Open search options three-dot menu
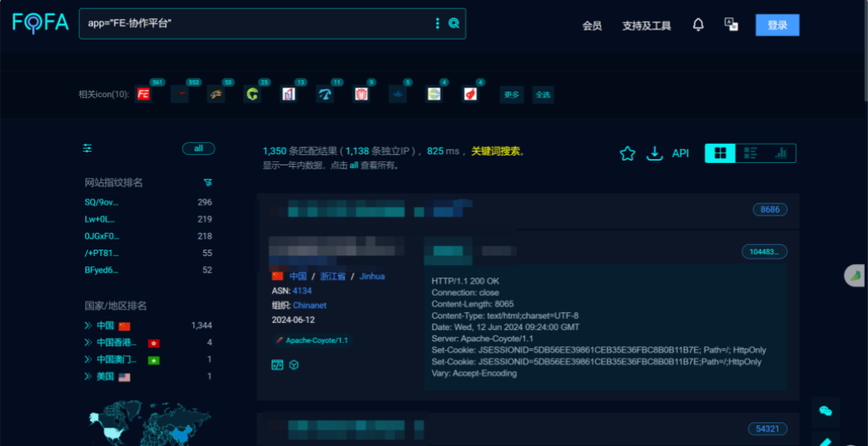Viewport: 868px width, 446px height. tap(438, 23)
